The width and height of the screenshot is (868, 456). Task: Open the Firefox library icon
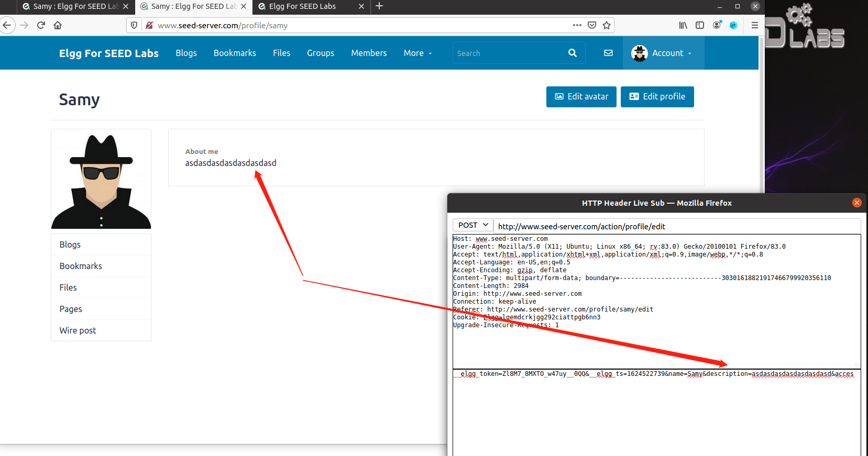point(683,25)
